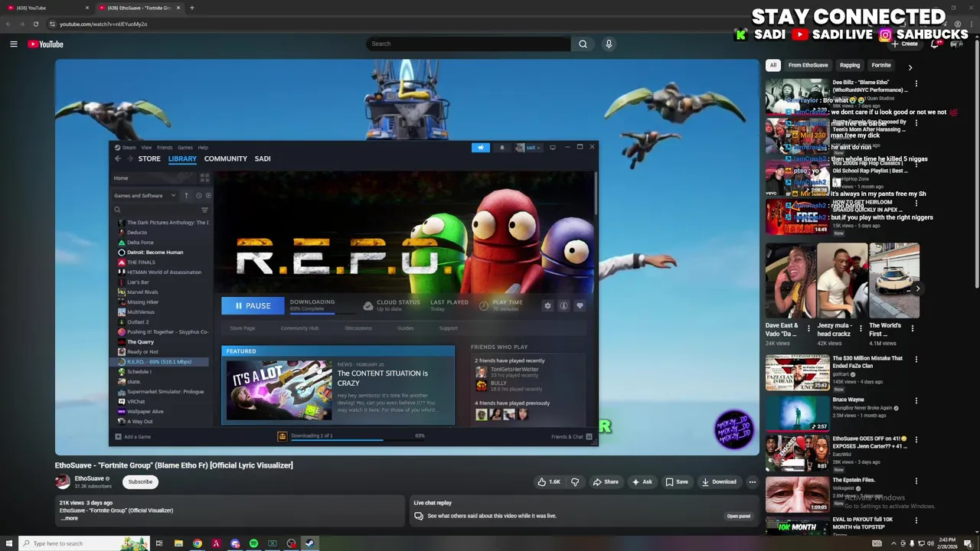Open Chrome from the Windows taskbar

click(x=198, y=543)
